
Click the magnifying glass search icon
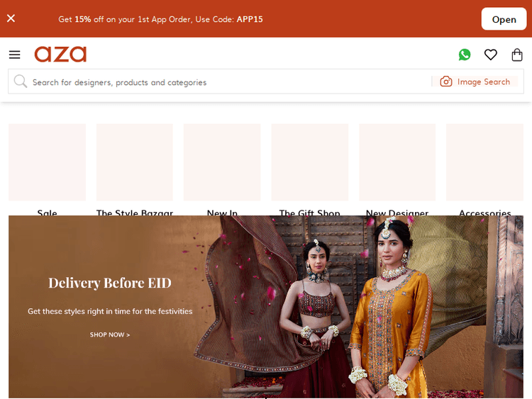21,82
